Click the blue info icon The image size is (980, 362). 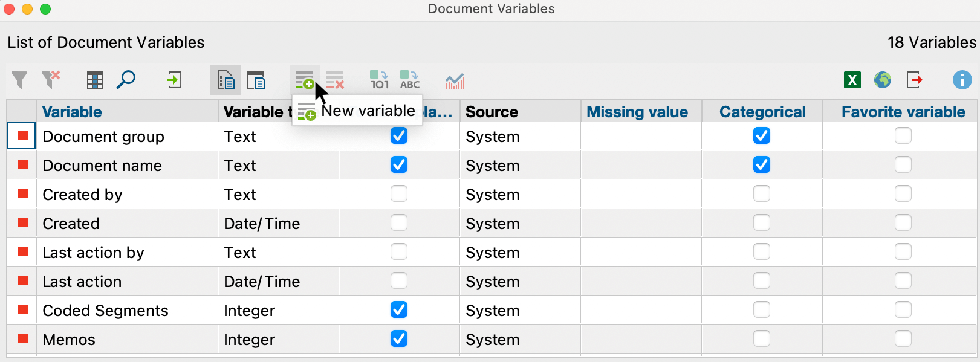click(x=962, y=80)
